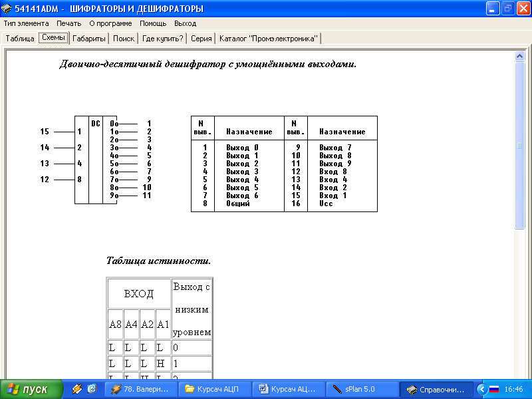Click the output value 1 truth table cell
Image resolution: width=532 pixels, height=399 pixels.
(x=192, y=364)
